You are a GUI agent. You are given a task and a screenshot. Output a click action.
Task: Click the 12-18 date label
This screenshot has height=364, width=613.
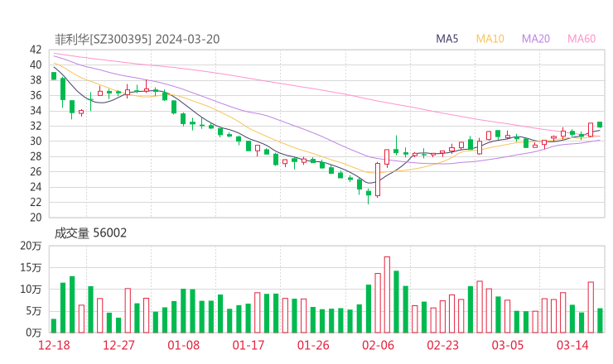point(54,345)
